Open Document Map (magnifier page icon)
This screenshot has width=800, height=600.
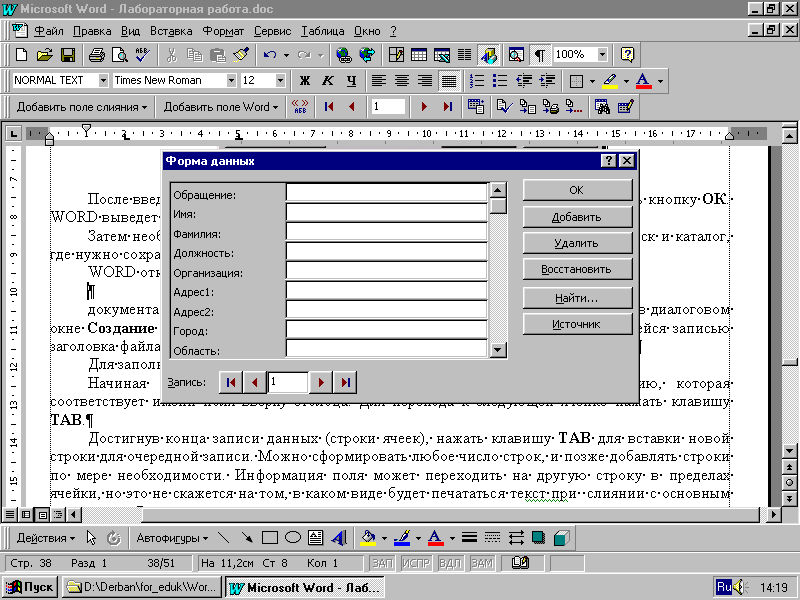(516, 55)
